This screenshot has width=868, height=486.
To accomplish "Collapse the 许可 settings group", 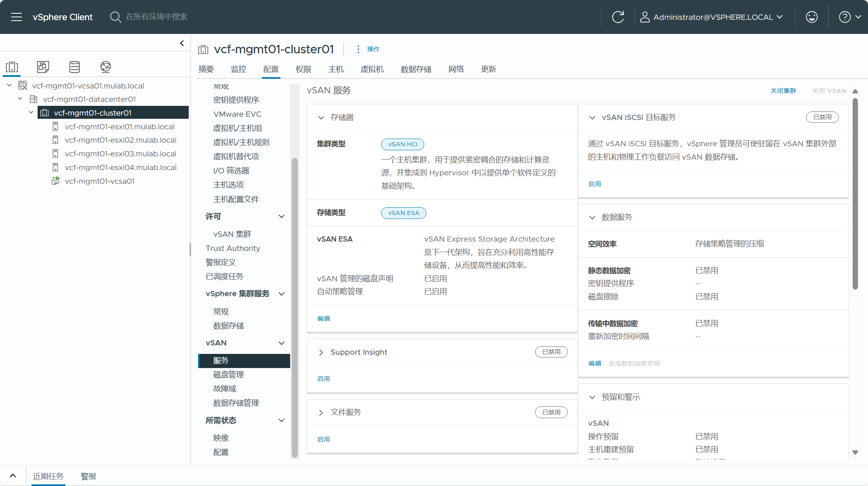I will [282, 217].
